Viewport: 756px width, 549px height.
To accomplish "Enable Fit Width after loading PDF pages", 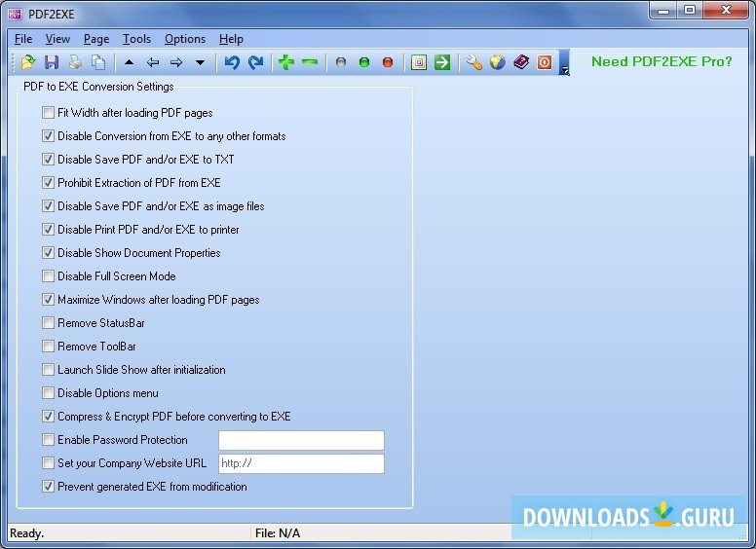I will (x=48, y=113).
